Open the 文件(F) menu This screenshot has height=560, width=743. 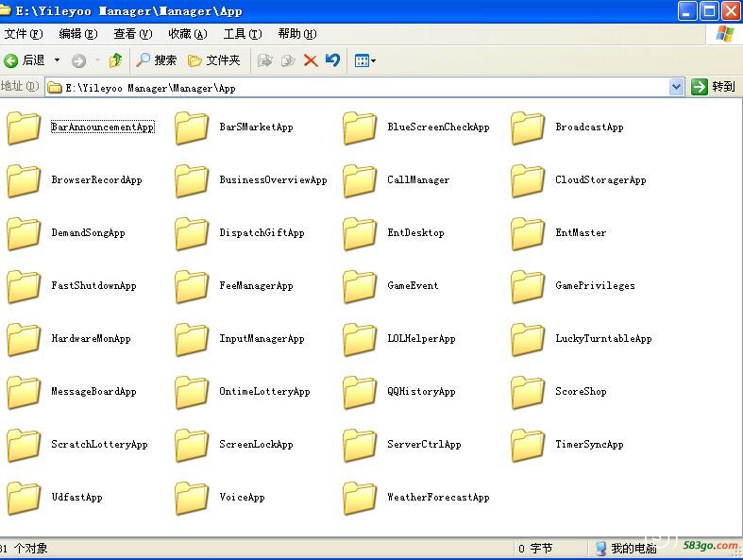(x=24, y=34)
